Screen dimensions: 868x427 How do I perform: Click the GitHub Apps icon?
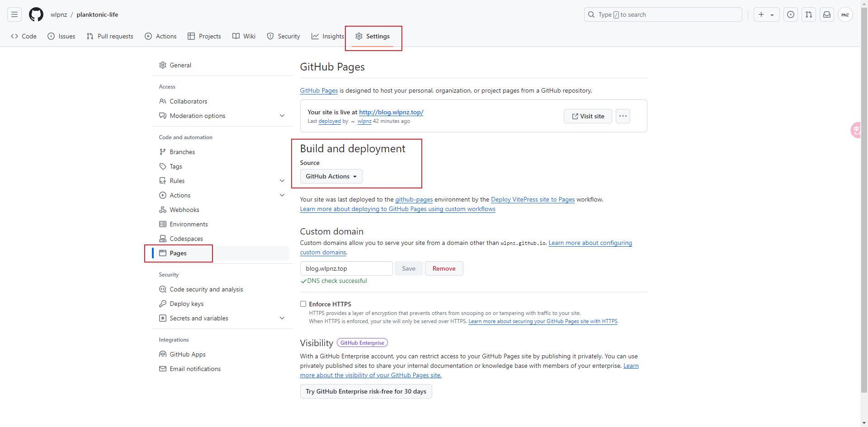point(163,354)
